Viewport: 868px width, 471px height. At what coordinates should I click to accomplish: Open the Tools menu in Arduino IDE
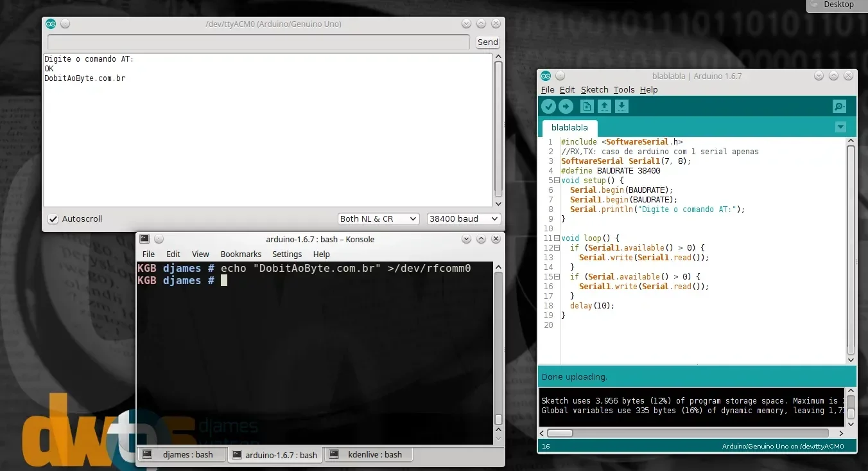coord(623,90)
